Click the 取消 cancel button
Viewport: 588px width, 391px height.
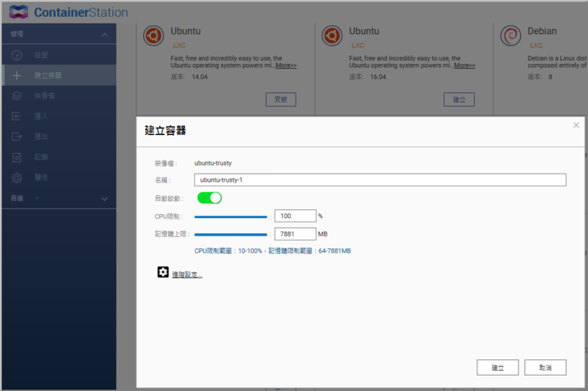tap(545, 368)
